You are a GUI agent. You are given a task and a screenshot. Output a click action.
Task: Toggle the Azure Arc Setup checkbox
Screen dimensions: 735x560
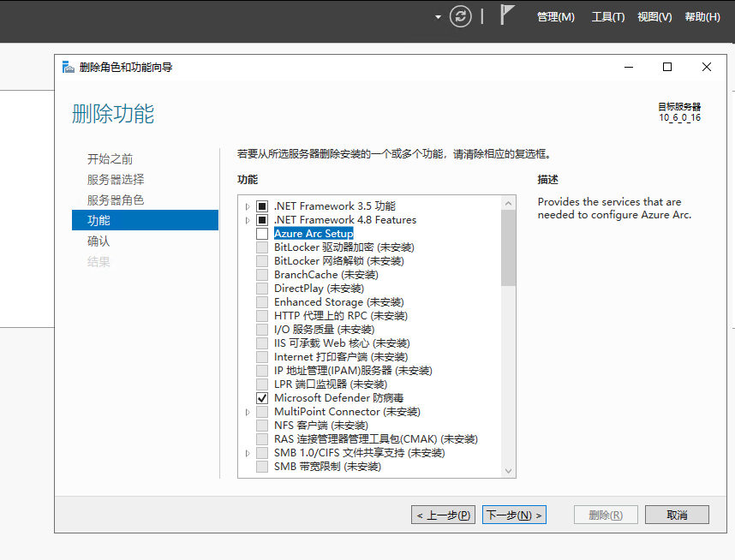click(x=262, y=234)
